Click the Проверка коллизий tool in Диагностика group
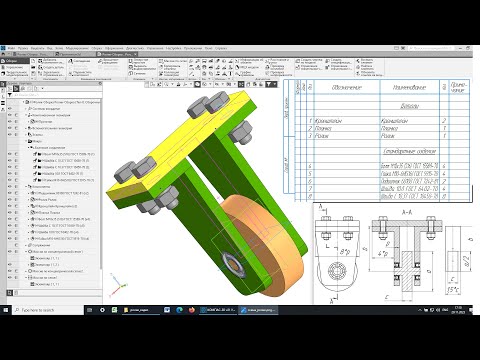The width and height of the screenshot is (480, 360). [276, 67]
